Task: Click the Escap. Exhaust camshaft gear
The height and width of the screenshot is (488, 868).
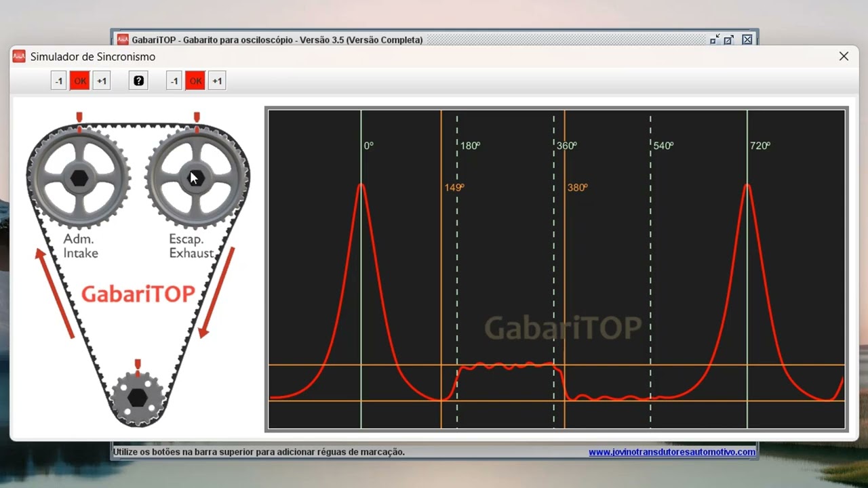Action: (197, 178)
